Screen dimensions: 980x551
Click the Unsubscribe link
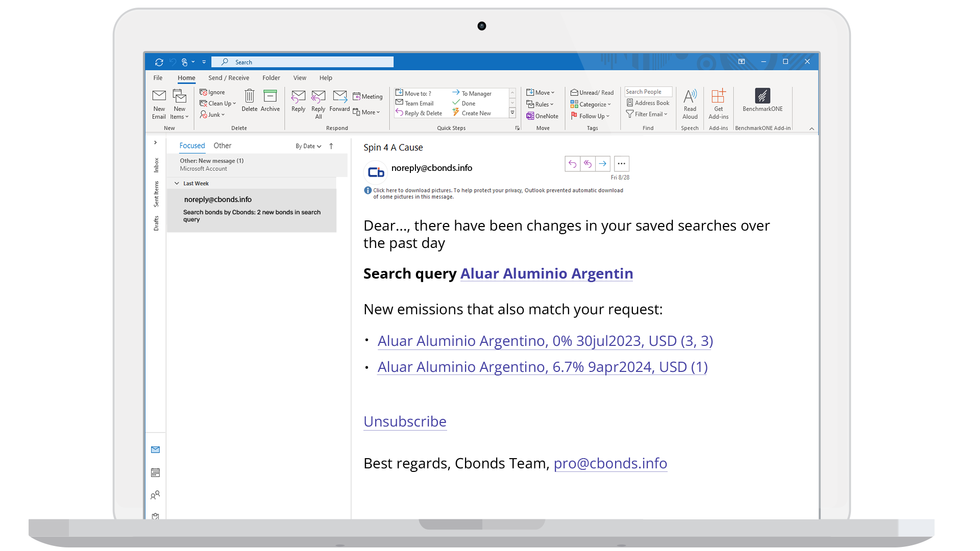(405, 421)
